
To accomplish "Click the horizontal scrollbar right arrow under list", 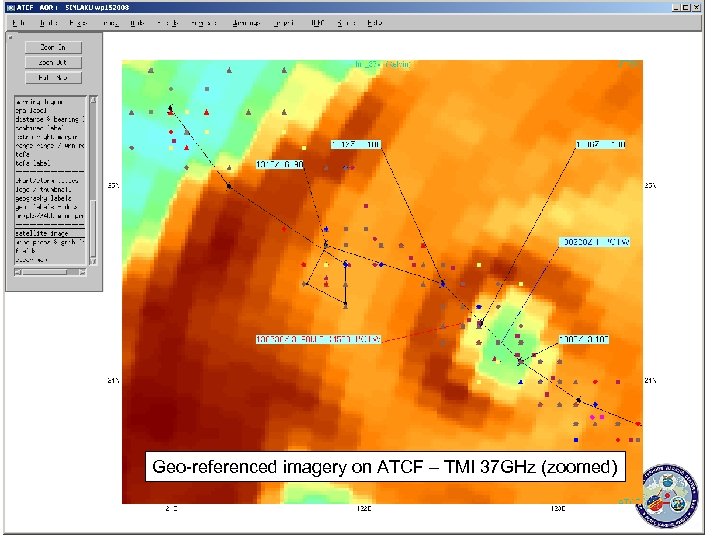I will click(82, 272).
